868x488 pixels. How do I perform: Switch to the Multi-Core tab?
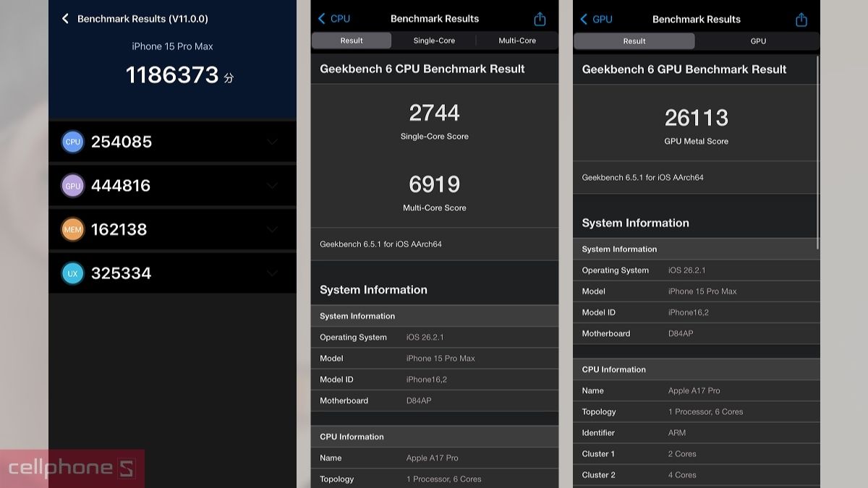tap(517, 40)
